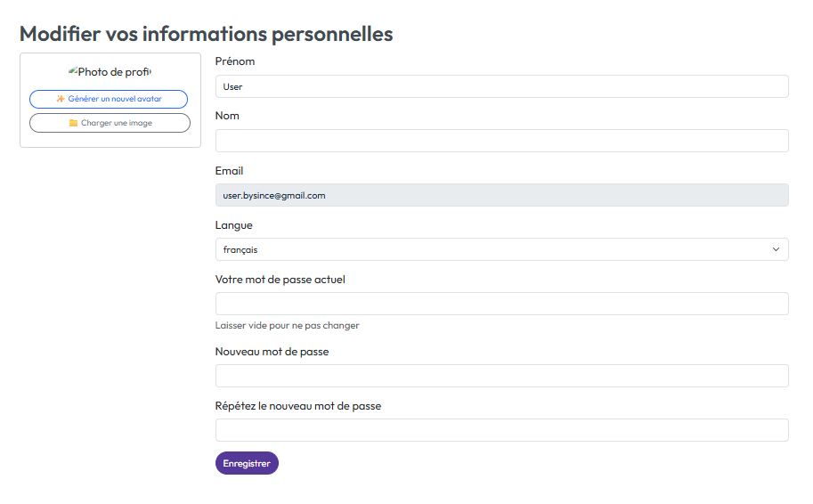This screenshot has width=813, height=504.
Task: Focus the current password input box
Action: point(501,304)
